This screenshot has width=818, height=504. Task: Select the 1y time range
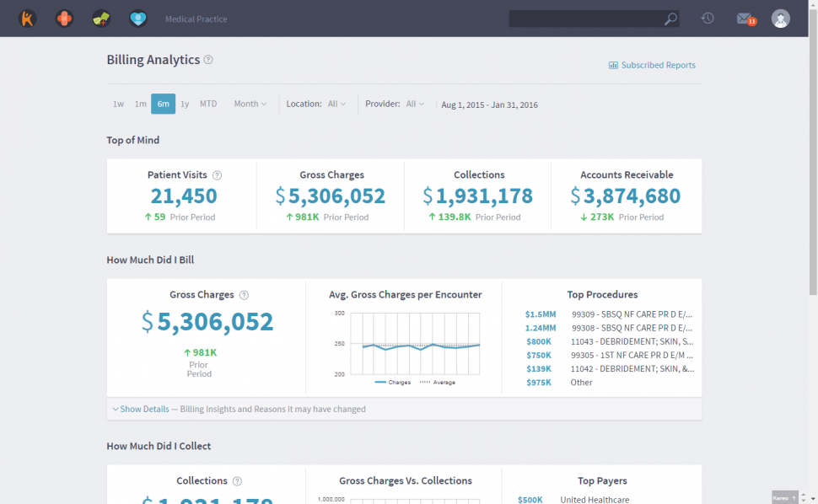pyautogui.click(x=185, y=104)
